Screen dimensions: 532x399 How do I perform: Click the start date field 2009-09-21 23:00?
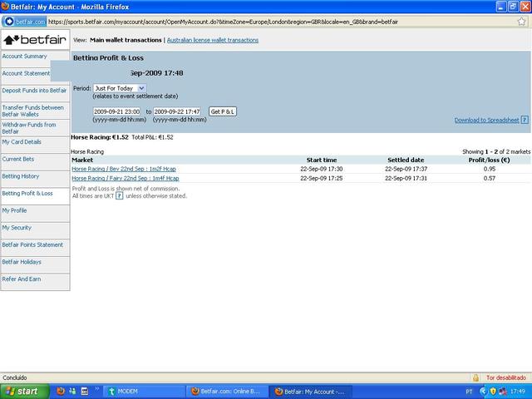[116, 111]
